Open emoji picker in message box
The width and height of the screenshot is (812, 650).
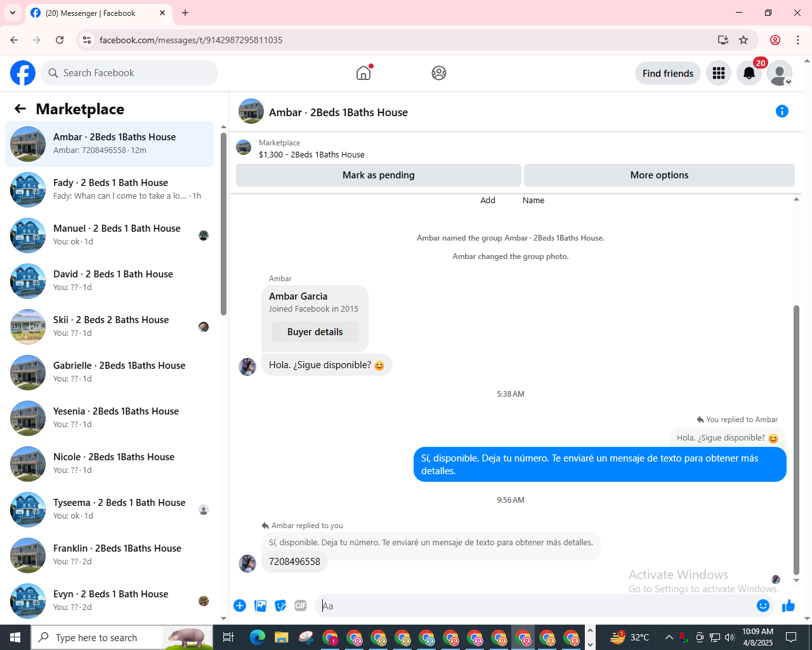click(763, 606)
